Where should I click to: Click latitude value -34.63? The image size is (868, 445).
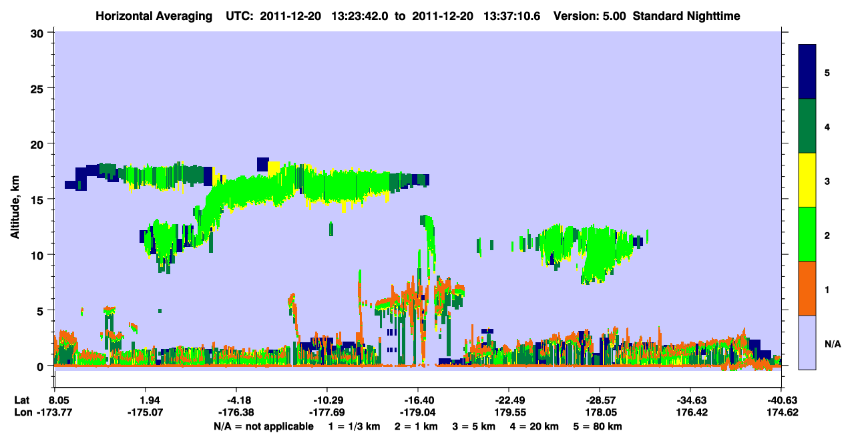pyautogui.click(x=690, y=400)
